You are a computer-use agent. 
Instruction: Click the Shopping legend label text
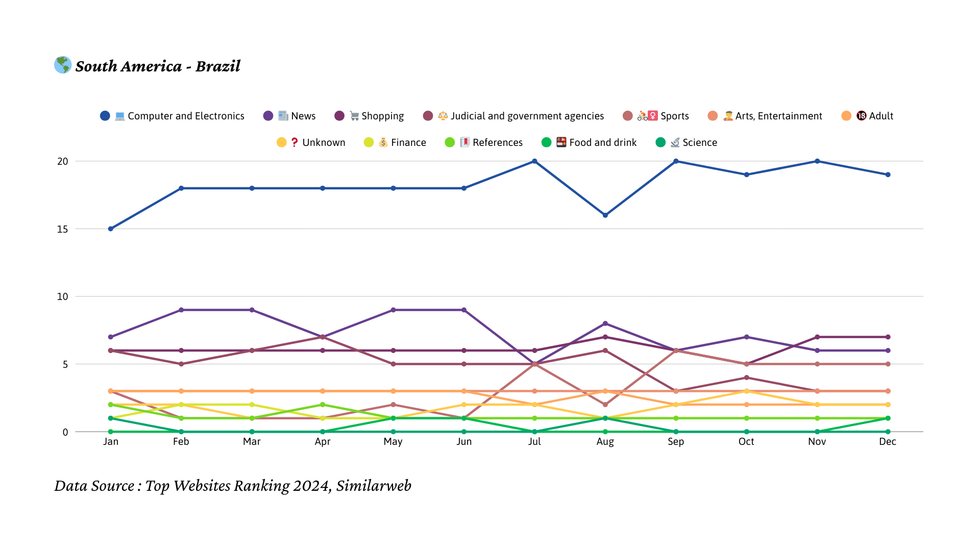click(382, 116)
